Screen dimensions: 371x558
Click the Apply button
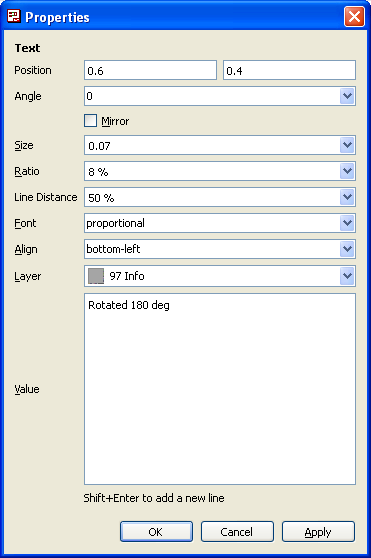click(x=318, y=532)
